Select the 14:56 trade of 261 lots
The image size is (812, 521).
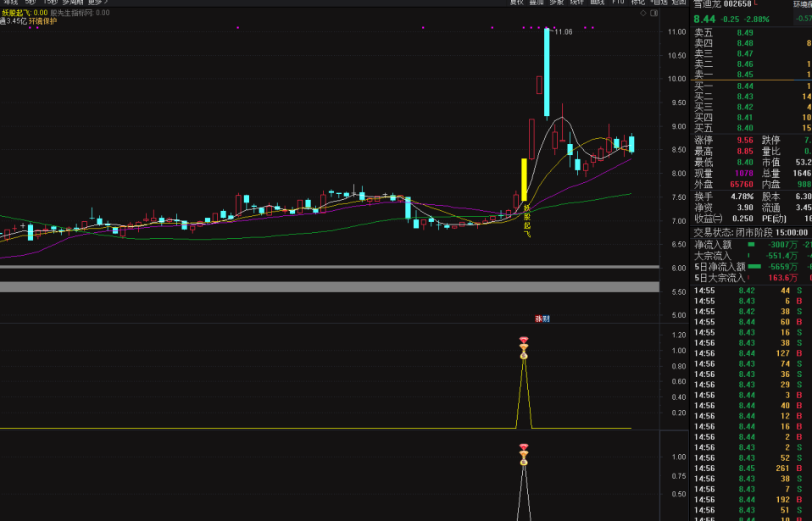click(753, 468)
